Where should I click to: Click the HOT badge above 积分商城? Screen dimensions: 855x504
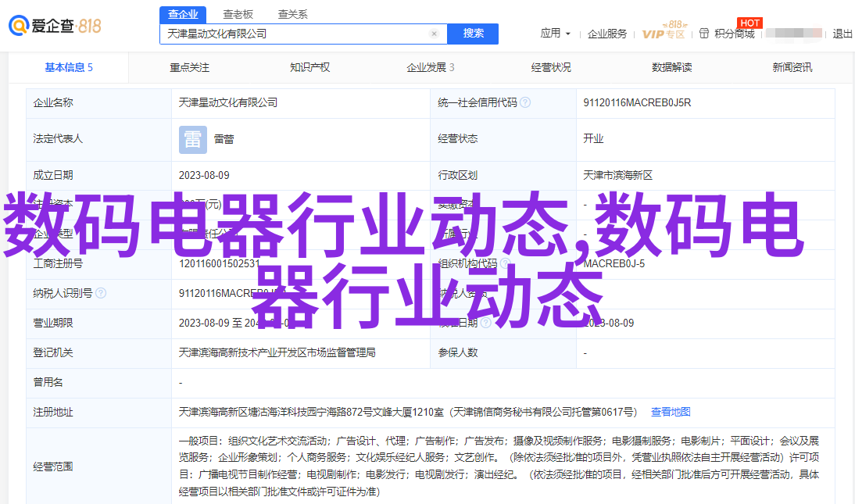(749, 23)
